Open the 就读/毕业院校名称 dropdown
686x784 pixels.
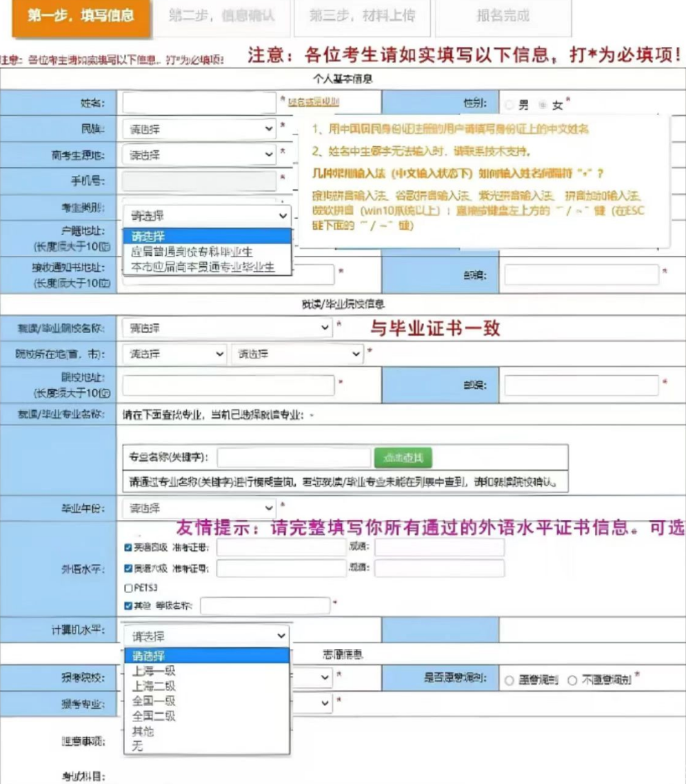227,328
